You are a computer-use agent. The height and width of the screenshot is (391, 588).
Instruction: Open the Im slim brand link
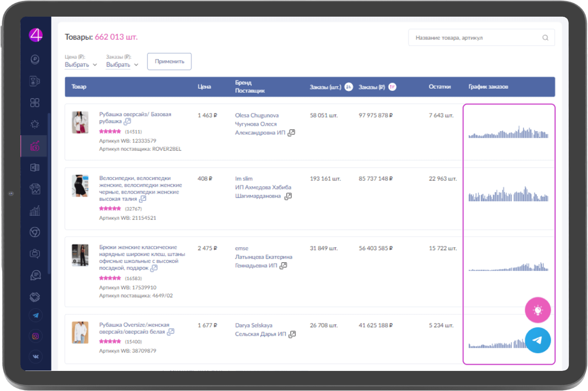point(244,179)
